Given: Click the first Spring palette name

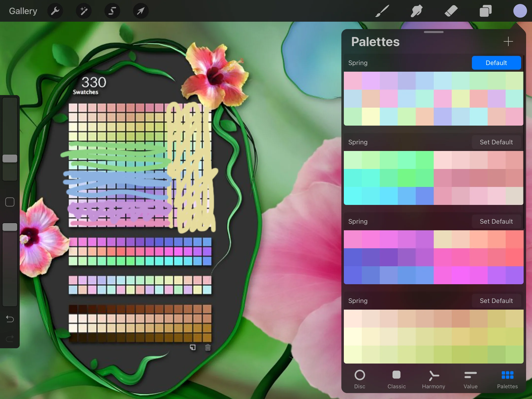Looking at the screenshot, I should [358, 63].
